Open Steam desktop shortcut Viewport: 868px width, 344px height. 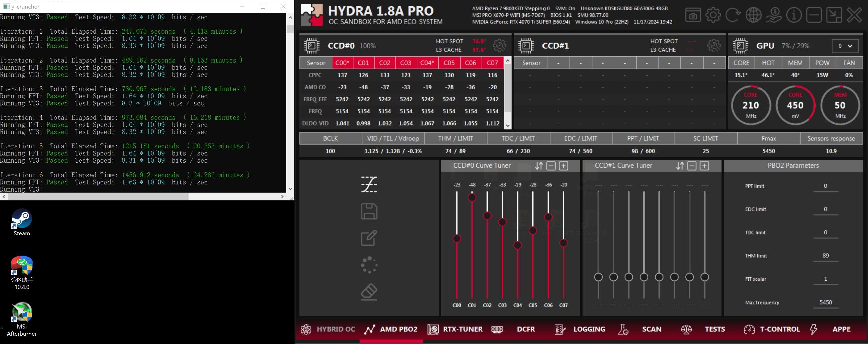point(22,222)
